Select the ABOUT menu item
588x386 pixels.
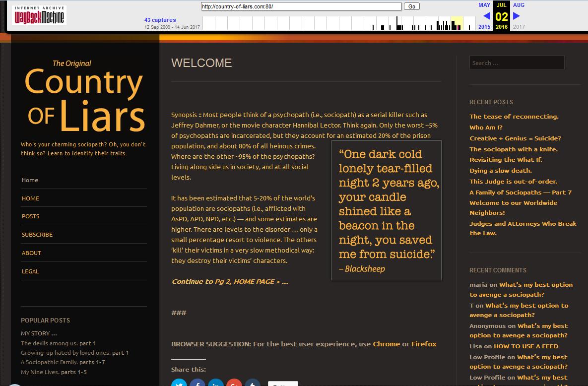31,253
